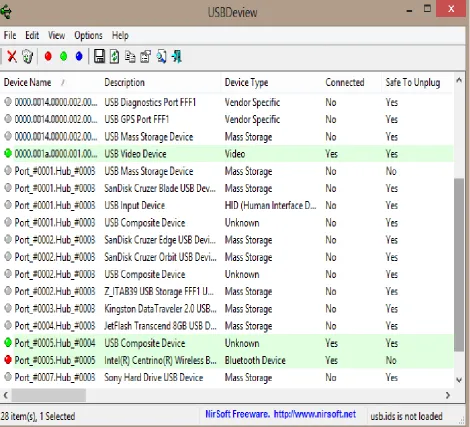The image size is (470, 427).
Task: Open the nirsoft.net link in status bar
Action: [x=315, y=414]
